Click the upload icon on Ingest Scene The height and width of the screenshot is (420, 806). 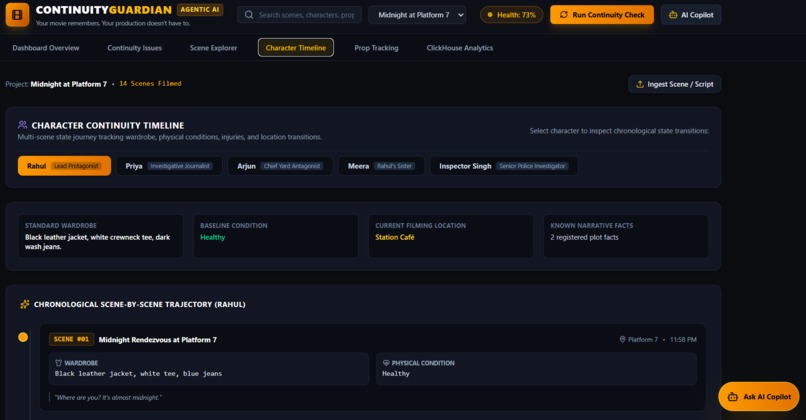[x=640, y=84]
